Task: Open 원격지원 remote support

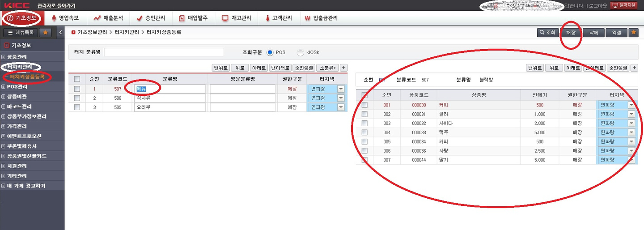Action: (624, 5)
